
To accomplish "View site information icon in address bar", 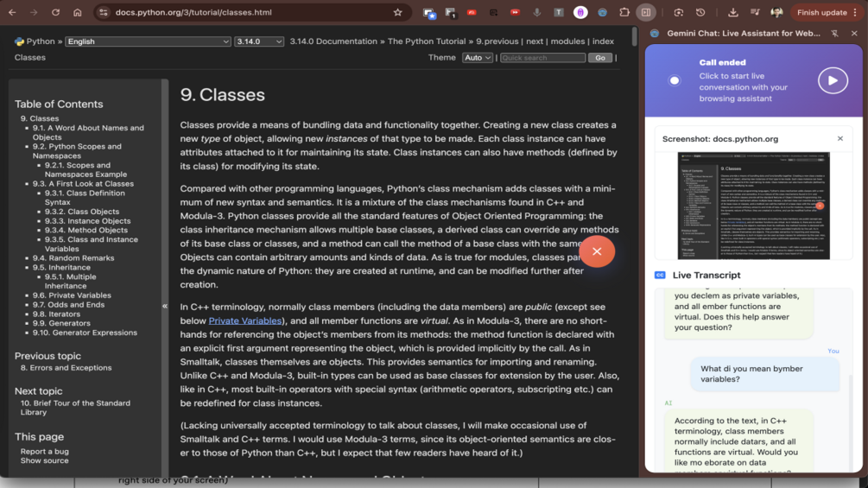I will coord(104,12).
